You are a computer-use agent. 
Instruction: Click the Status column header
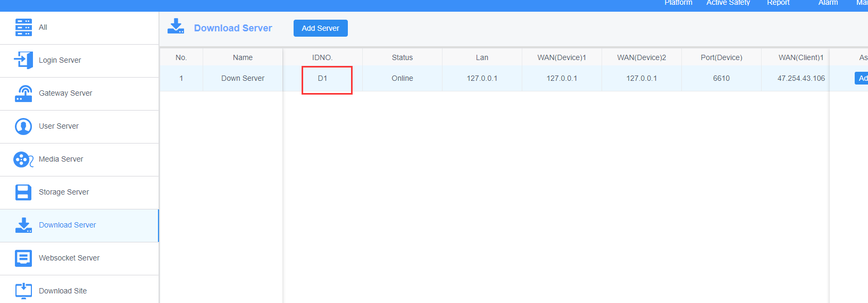pos(402,57)
